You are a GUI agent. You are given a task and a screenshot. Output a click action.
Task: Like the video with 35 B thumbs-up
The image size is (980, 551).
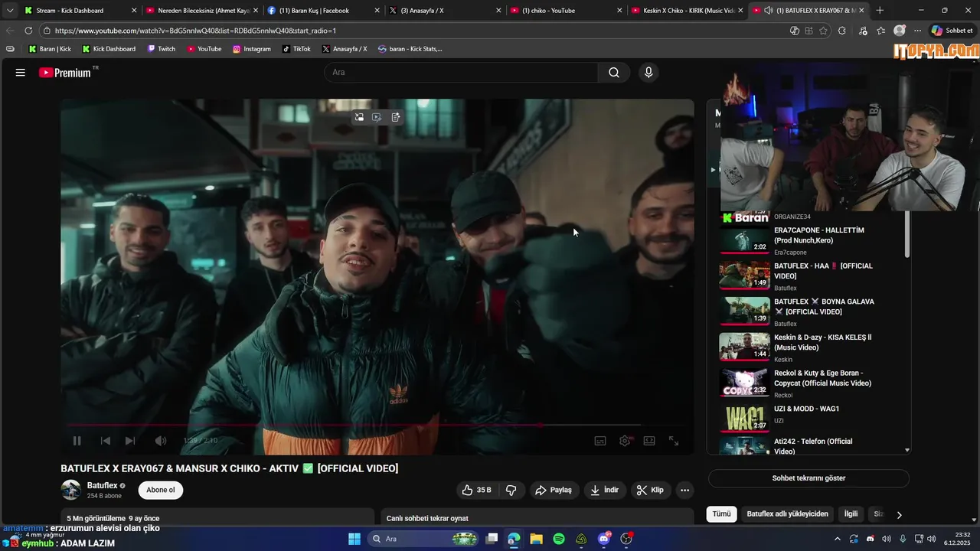point(476,490)
